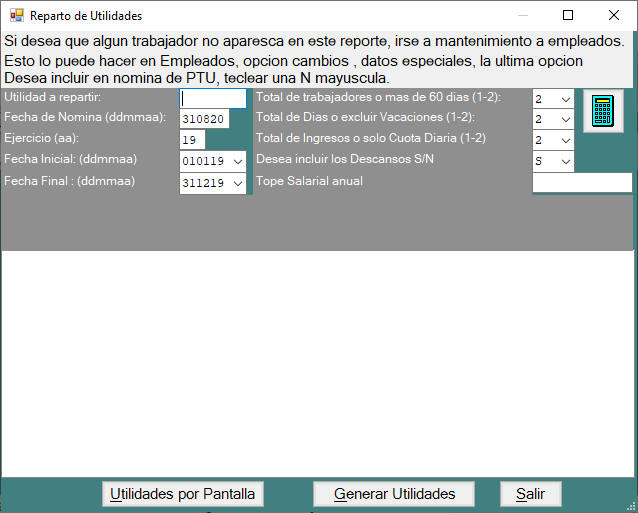Open the incluir Descansos S/N dropdown
Screen dimensions: 638x513
(565, 162)
